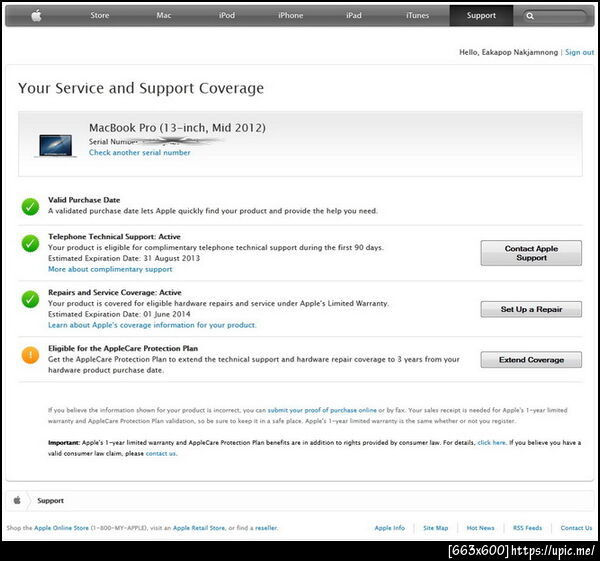Open the iPad menu
This screenshot has width=600, height=561.
coord(354,15)
